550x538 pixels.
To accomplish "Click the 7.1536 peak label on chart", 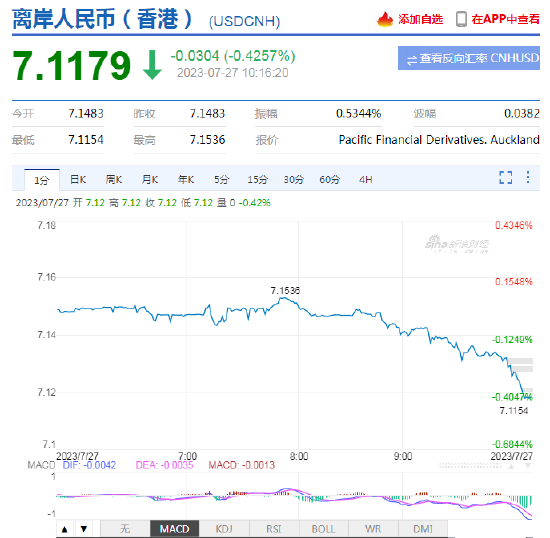I will [285, 291].
